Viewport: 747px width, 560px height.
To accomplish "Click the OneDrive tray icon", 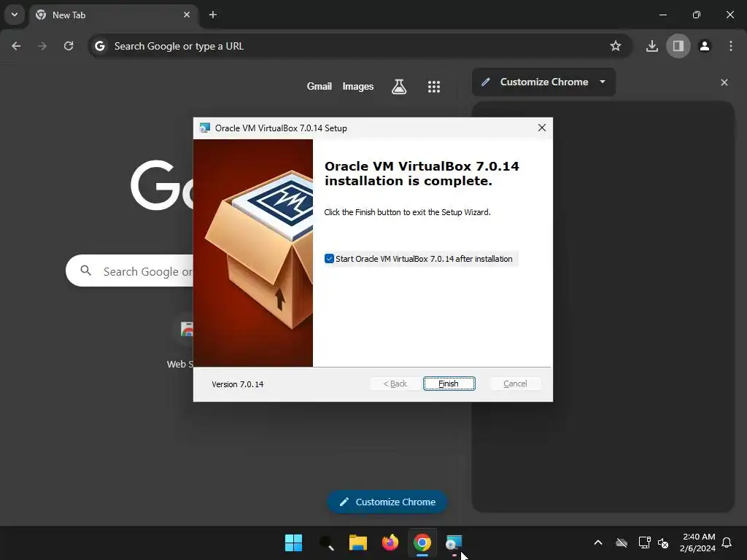I will click(622, 542).
